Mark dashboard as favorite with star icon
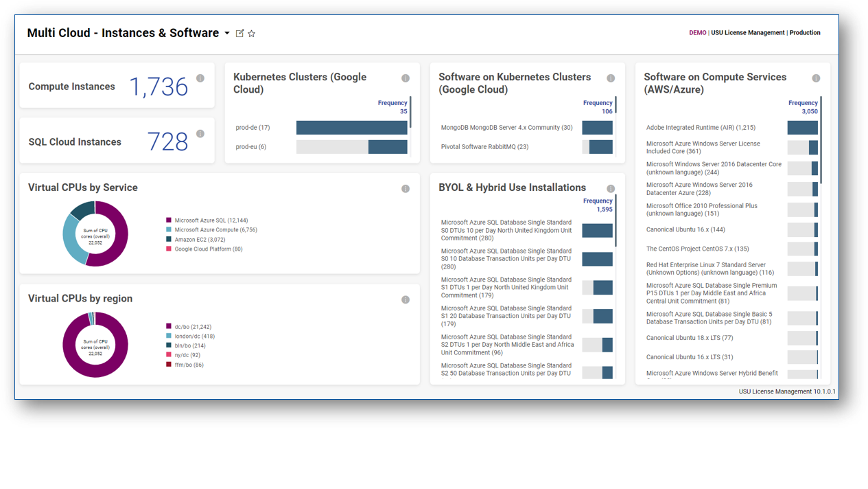868x489 pixels. point(251,34)
